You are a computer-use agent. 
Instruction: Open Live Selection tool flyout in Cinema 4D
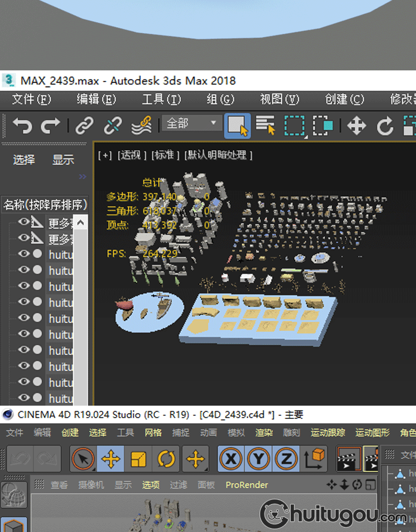click(83, 459)
